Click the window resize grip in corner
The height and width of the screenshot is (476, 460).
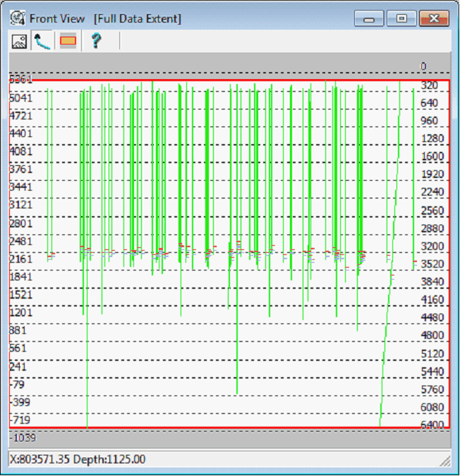coord(444,460)
